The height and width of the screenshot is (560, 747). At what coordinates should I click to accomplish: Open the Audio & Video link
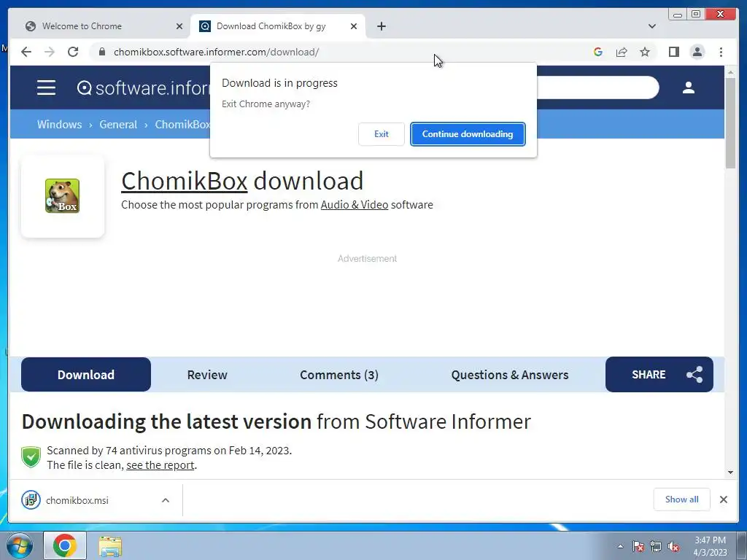[x=355, y=205]
